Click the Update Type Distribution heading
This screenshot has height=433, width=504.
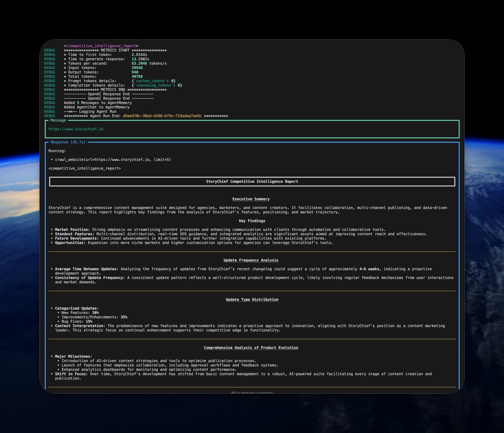tap(252, 300)
